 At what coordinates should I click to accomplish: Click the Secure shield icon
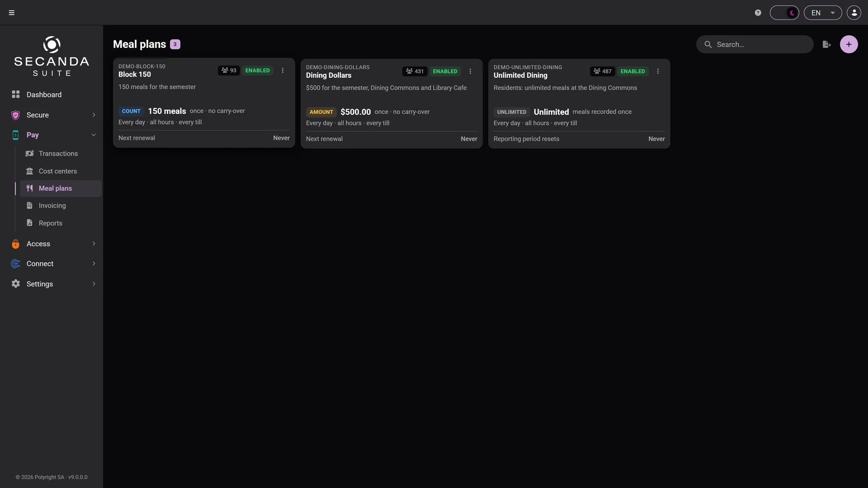(16, 115)
